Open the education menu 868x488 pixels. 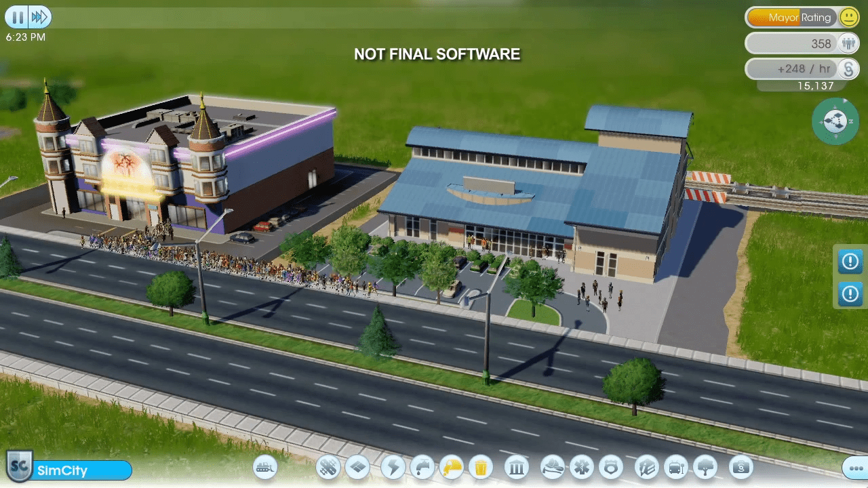pyautogui.click(x=646, y=468)
